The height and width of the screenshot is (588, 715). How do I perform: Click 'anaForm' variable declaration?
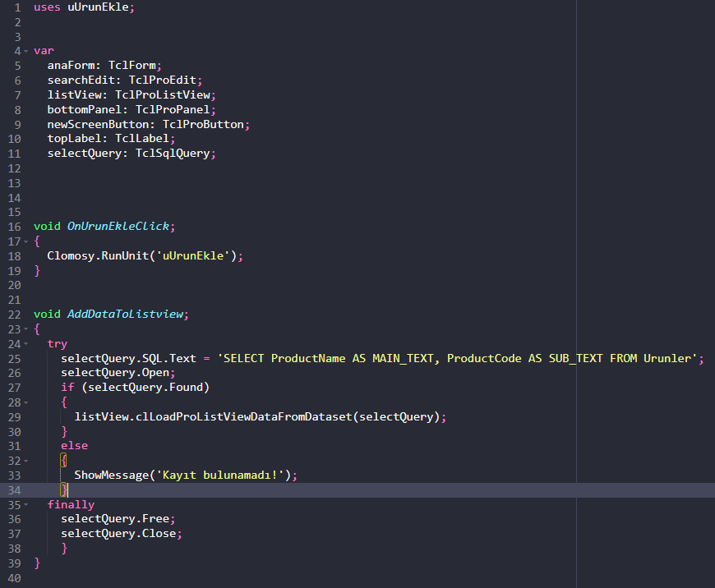click(x=71, y=65)
